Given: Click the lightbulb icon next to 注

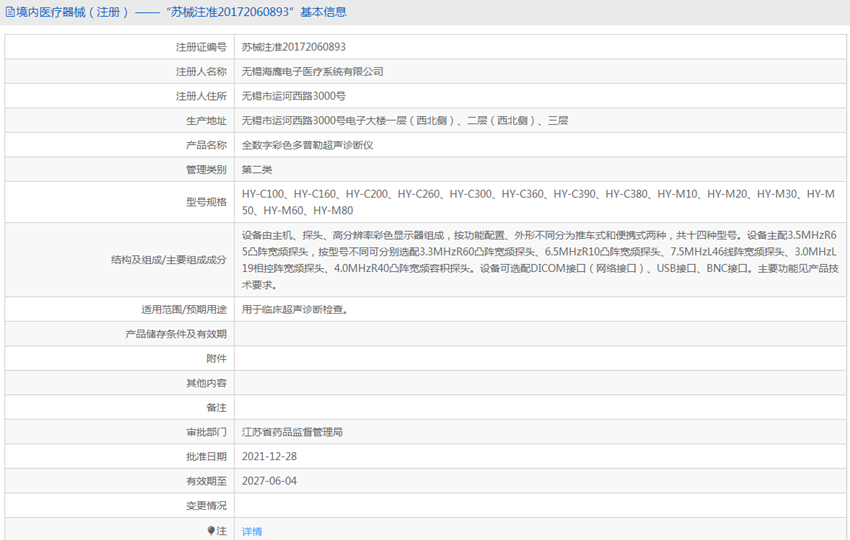Looking at the screenshot, I should point(211,530).
